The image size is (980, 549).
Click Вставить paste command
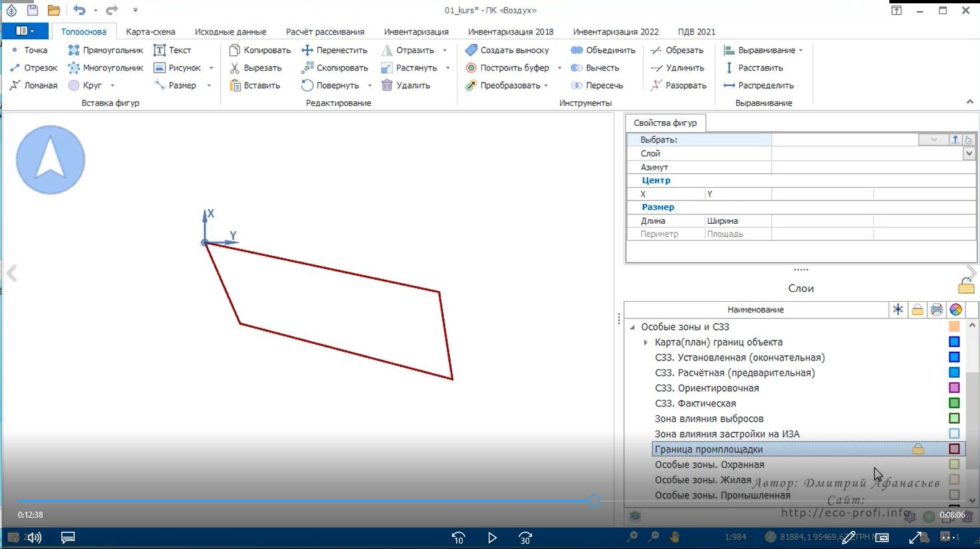click(x=255, y=85)
